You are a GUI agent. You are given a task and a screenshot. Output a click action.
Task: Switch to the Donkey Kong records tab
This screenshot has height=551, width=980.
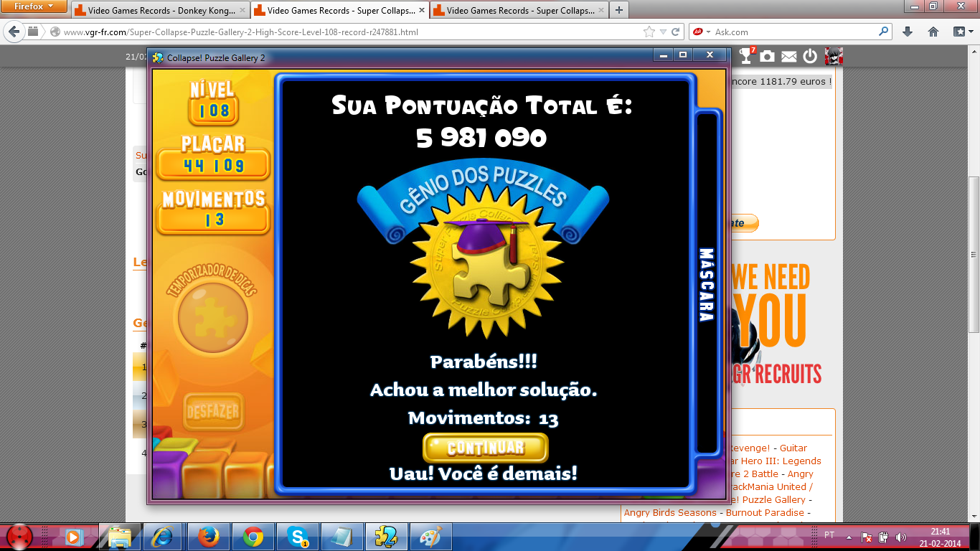(x=160, y=11)
